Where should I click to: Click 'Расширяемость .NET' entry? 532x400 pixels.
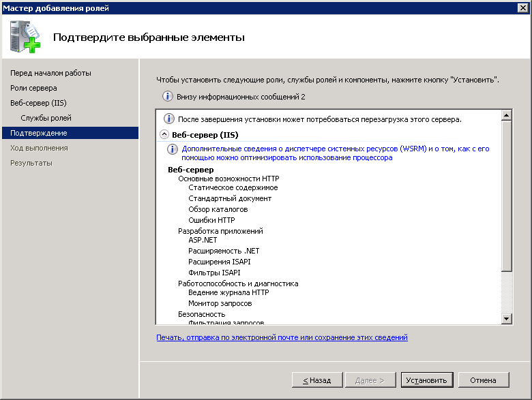tap(224, 251)
